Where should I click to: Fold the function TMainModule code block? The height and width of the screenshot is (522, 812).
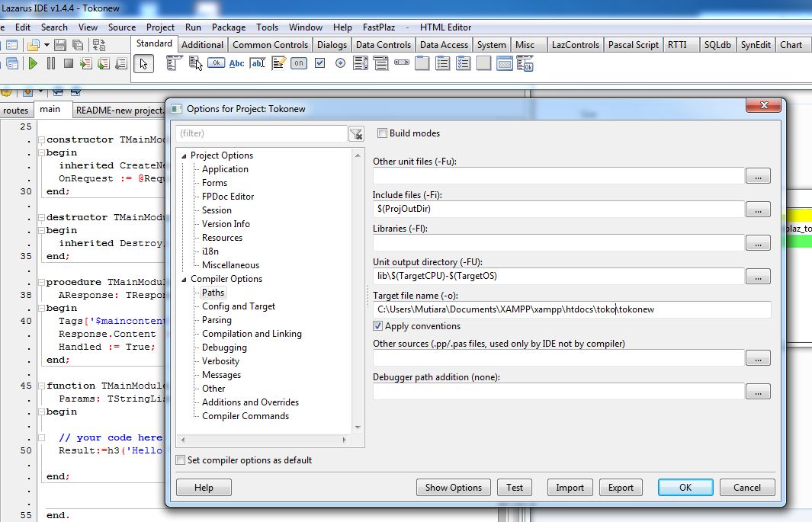[41, 386]
